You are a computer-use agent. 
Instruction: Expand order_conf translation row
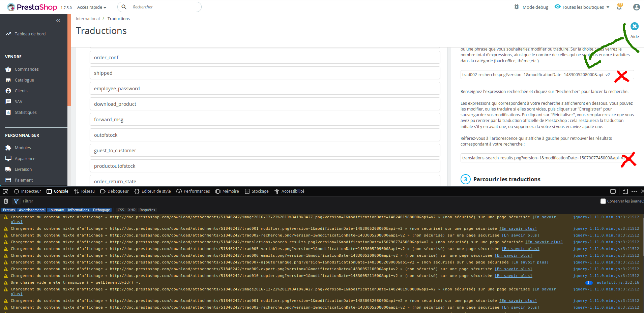[265, 58]
